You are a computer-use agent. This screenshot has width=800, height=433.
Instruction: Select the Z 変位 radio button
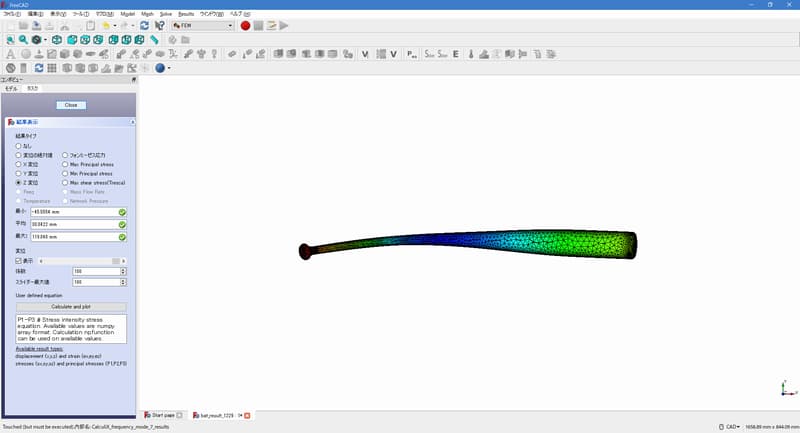[18, 183]
